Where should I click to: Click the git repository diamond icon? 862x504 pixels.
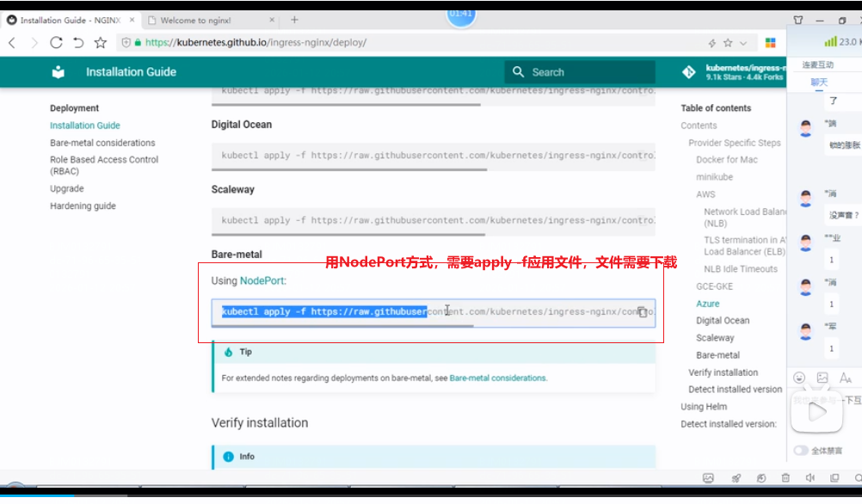point(688,72)
